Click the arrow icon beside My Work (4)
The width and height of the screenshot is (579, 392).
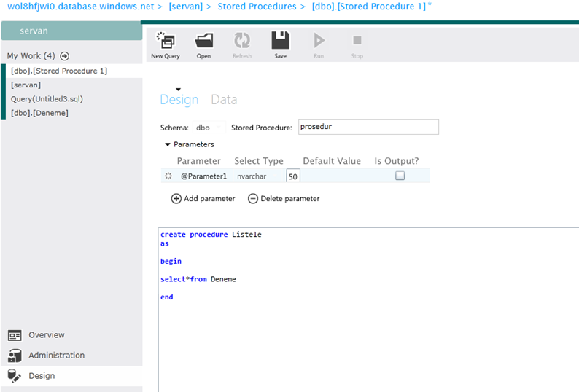(x=65, y=56)
